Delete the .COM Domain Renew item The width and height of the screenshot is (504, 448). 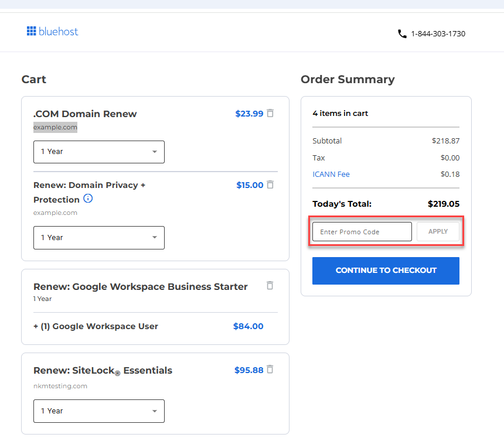270,113
